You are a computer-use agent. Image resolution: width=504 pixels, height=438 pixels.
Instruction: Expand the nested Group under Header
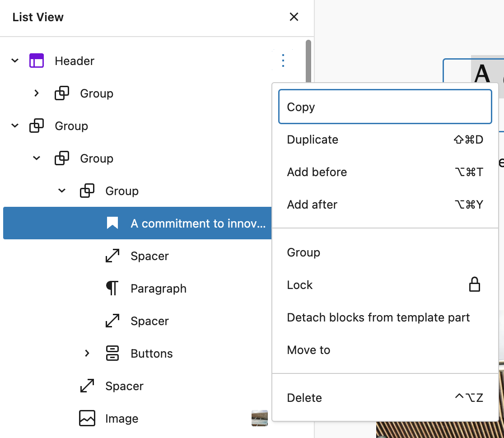(37, 93)
